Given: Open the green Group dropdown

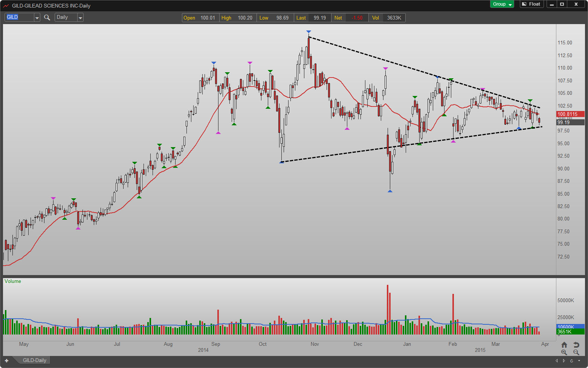Looking at the screenshot, I should pos(502,4).
